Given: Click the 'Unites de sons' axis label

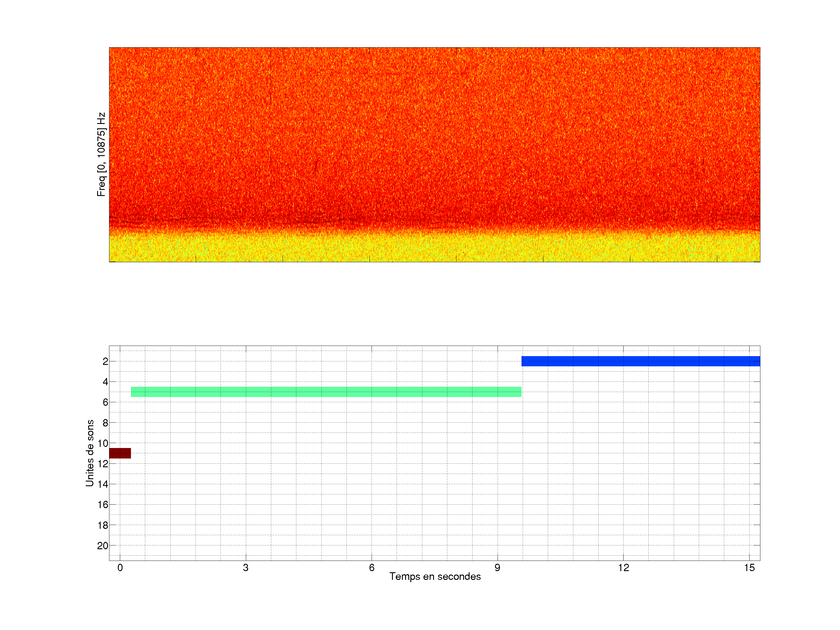Looking at the screenshot, I should click(x=90, y=453).
